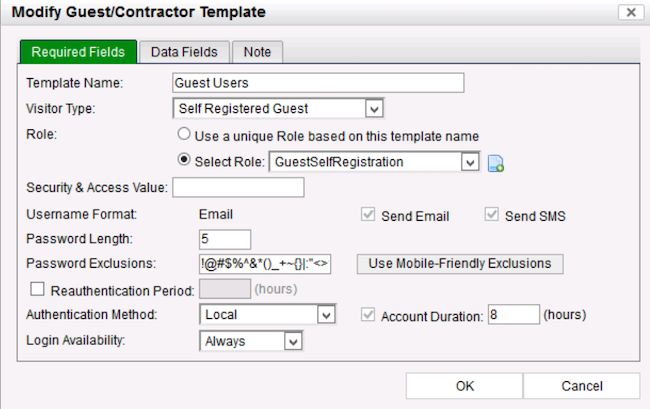Viewport: 650px width, 409px height.
Task: Select the unique Role radio button
Action: coord(183,135)
